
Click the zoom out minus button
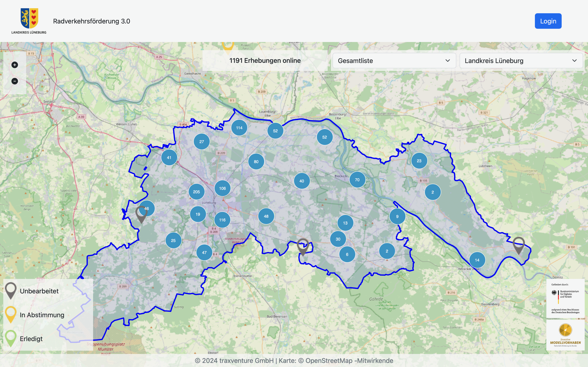14,81
